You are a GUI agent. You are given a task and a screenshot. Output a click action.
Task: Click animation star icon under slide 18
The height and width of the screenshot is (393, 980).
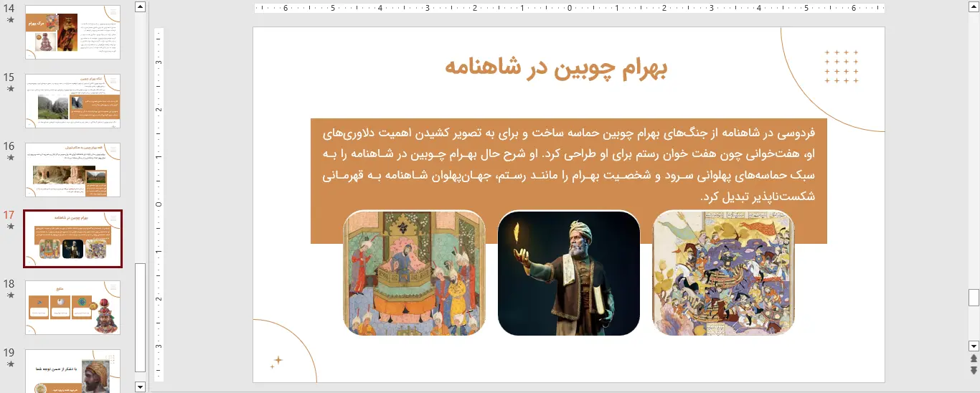tap(10, 295)
